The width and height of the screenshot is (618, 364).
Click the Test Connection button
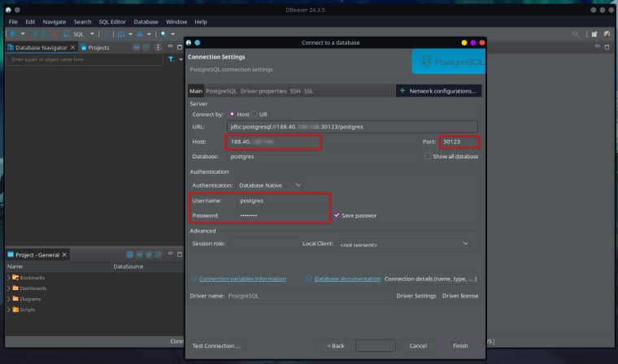216,345
